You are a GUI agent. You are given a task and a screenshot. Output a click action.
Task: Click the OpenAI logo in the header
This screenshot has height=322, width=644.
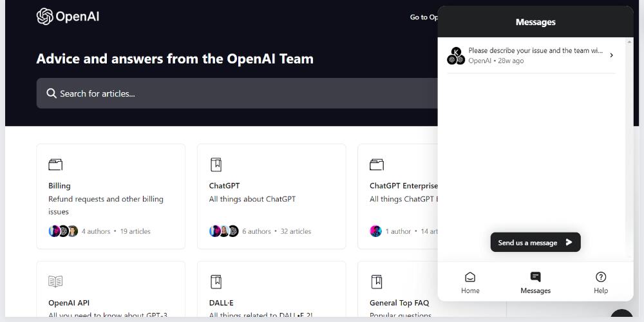(x=68, y=17)
